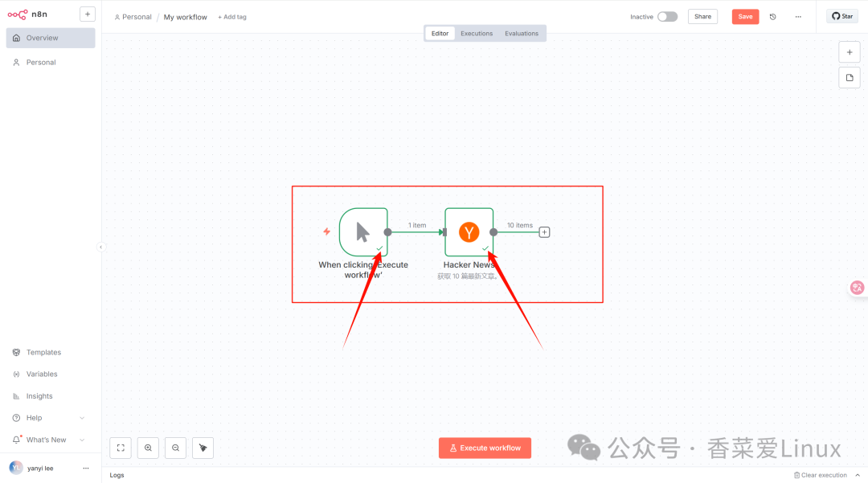This screenshot has width=868, height=483.
Task: Click the zoom in button
Action: click(148, 448)
